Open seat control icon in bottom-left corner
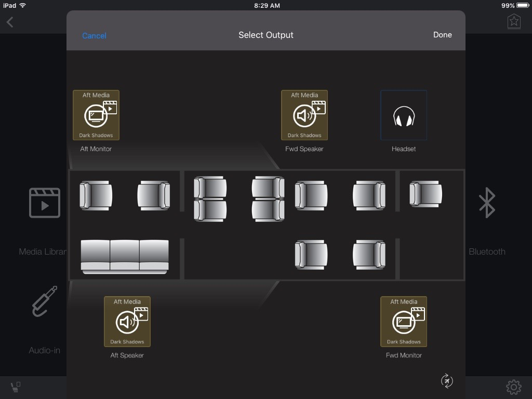The height and width of the screenshot is (399, 532). coord(15,387)
